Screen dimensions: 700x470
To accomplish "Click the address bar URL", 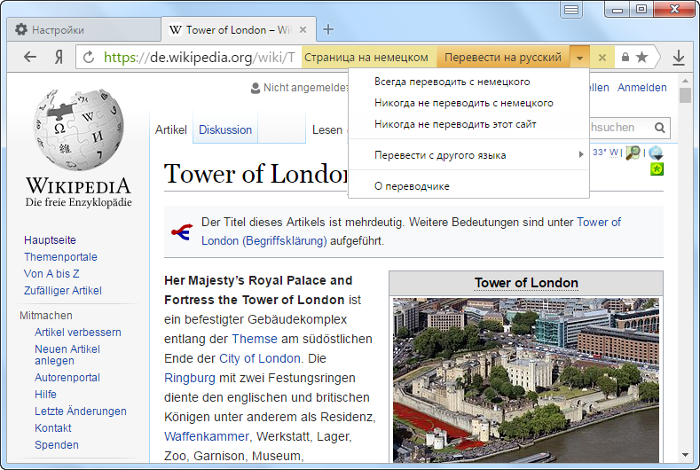I will pos(199,57).
